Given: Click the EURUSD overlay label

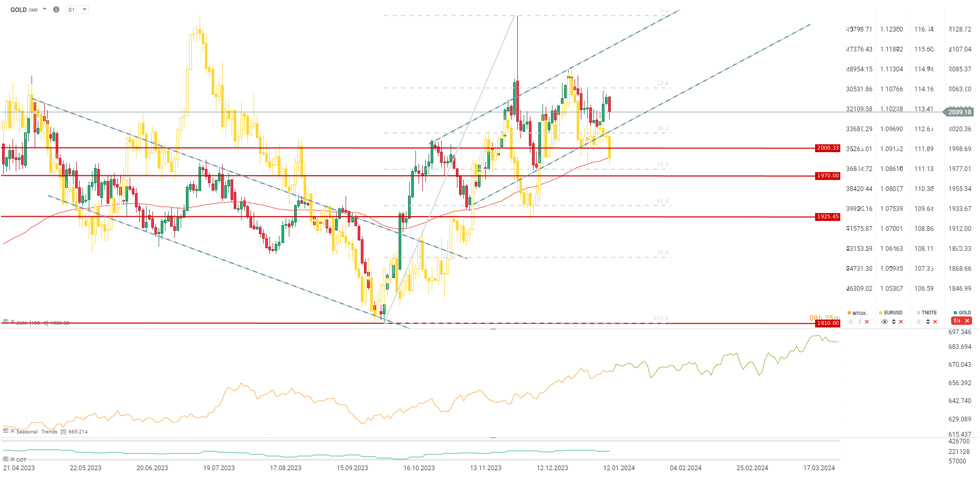Looking at the screenshot, I should (893, 313).
